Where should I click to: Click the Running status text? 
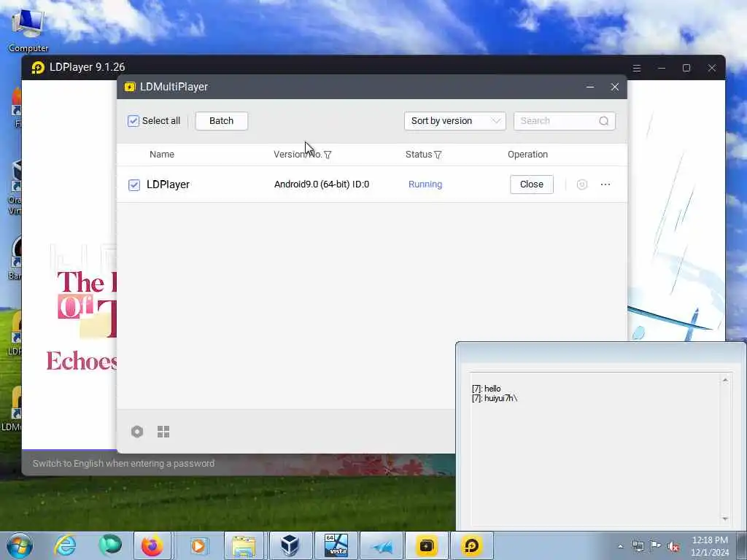coord(425,184)
